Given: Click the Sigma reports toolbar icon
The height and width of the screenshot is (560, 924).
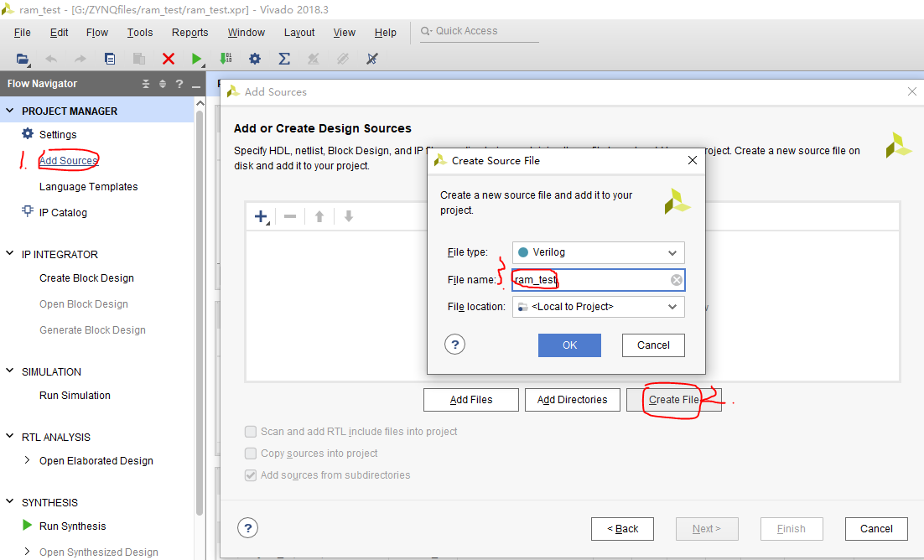Looking at the screenshot, I should [284, 59].
